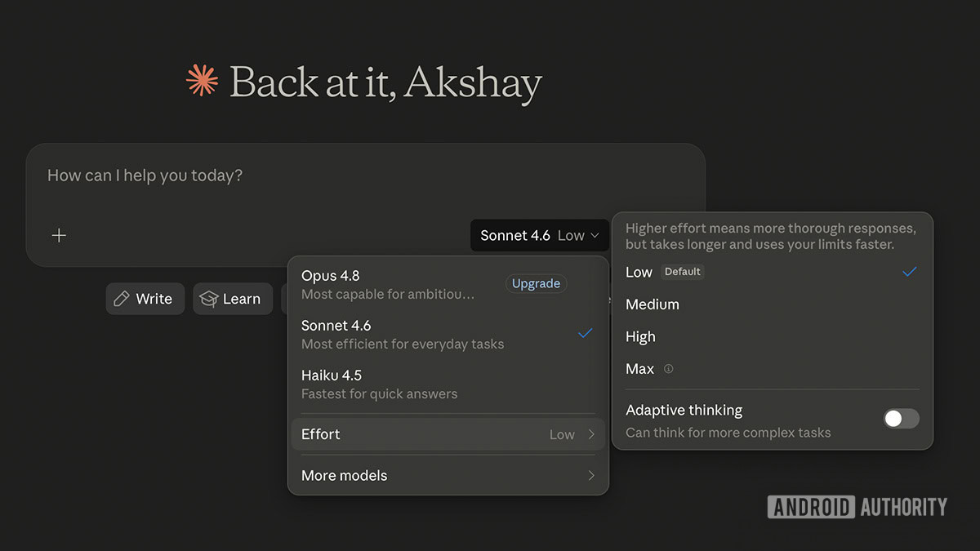Screen dimensions: 980x551
Task: Select Medium effort level
Action: pyautogui.click(x=772, y=304)
